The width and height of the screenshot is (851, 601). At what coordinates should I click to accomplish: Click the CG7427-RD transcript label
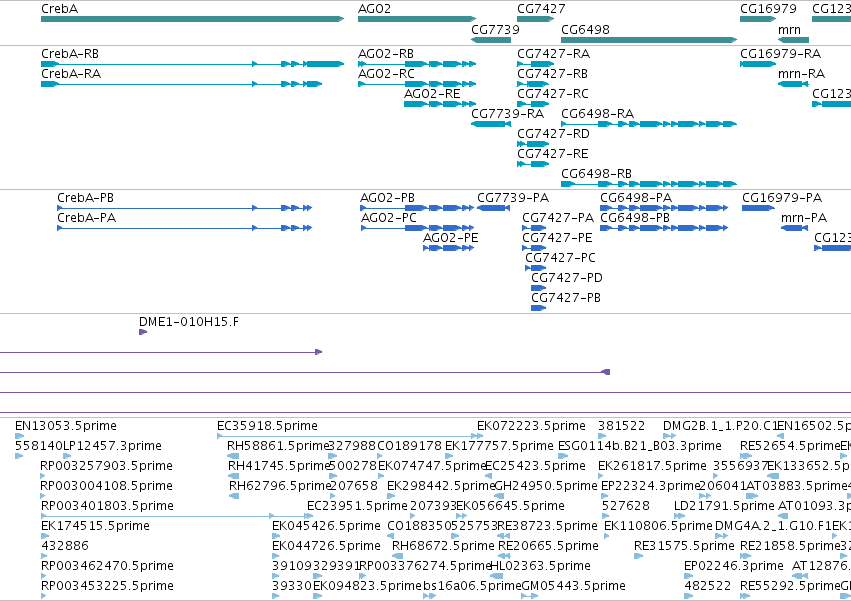click(x=553, y=134)
